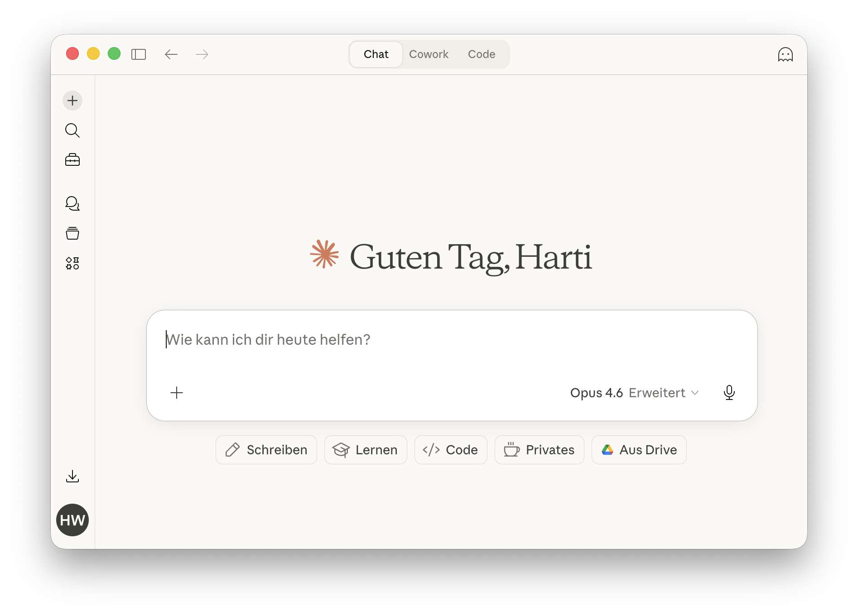Switch to the Code tab

(482, 54)
